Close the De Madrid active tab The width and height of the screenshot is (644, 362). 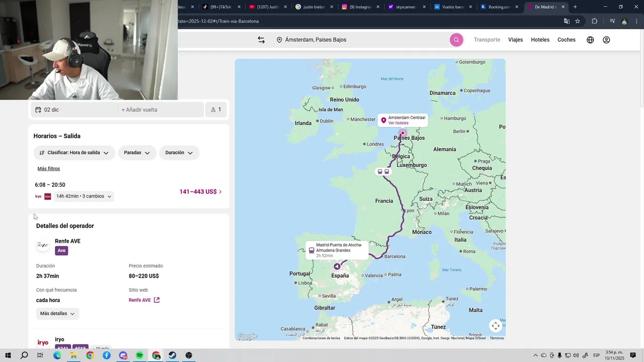click(563, 7)
